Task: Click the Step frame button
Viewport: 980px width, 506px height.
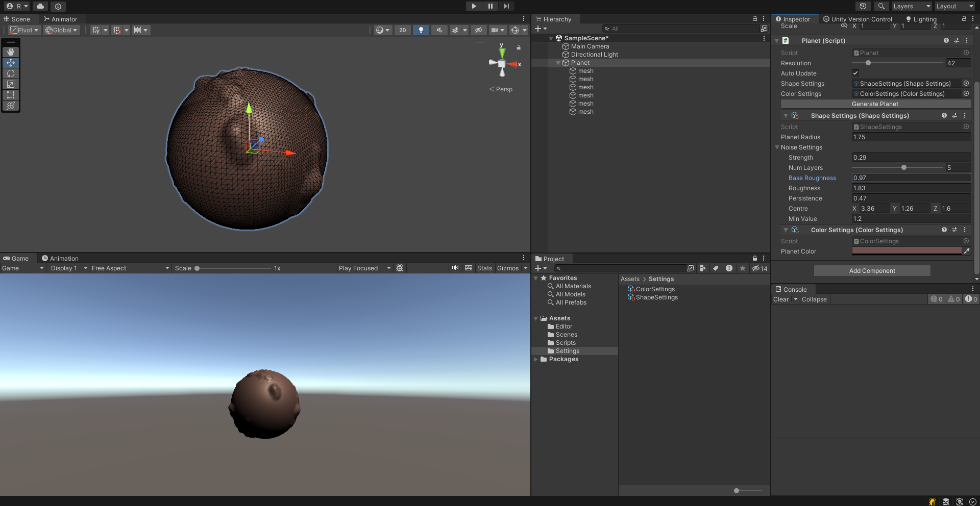Action: tap(506, 6)
